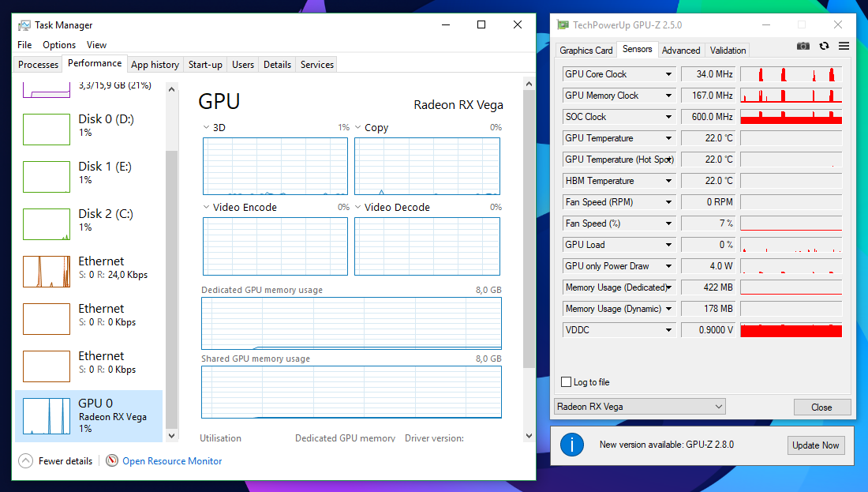868x492 pixels.
Task: Click the Fewer details arrow icon
Action: 25,461
